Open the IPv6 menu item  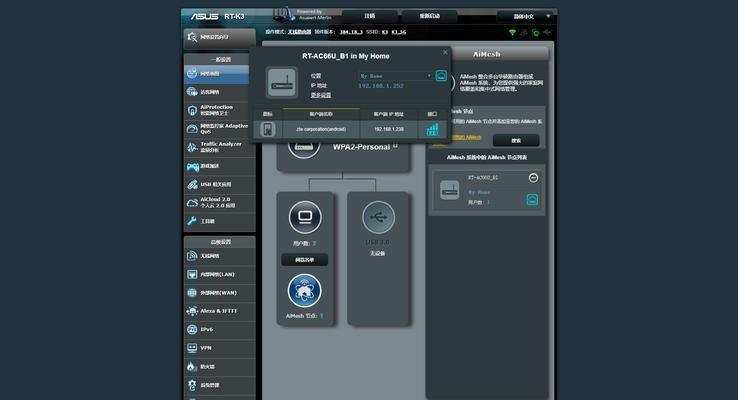[217, 329]
